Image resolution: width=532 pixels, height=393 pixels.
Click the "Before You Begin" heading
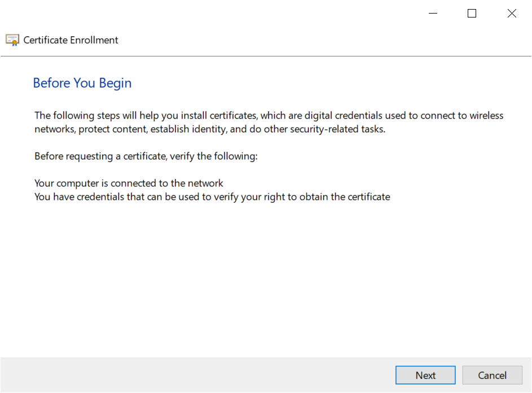click(82, 83)
